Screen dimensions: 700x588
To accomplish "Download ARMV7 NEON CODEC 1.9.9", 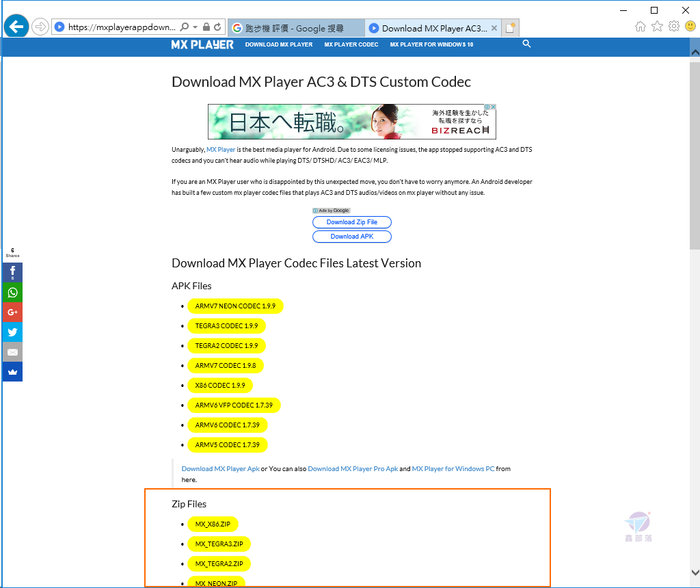I will tap(235, 306).
